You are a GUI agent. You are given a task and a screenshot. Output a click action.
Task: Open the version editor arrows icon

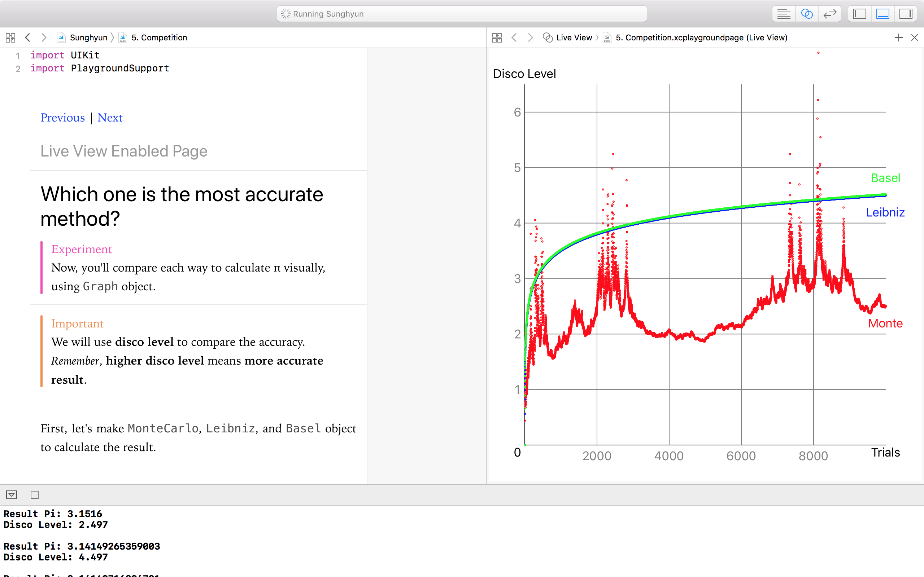point(830,14)
